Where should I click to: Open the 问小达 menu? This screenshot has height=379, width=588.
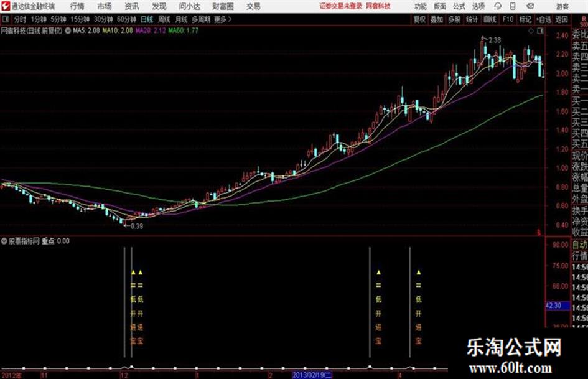point(189,6)
